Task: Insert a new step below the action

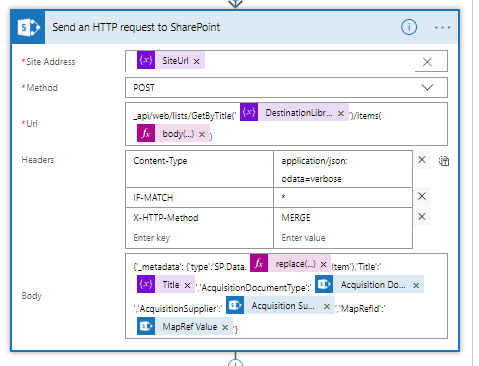Action: [x=235, y=363]
